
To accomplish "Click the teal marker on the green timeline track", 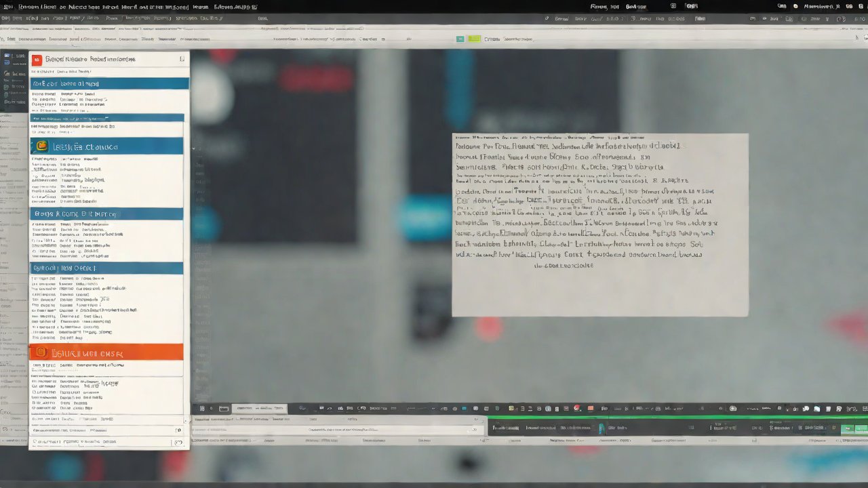I will coord(601,428).
